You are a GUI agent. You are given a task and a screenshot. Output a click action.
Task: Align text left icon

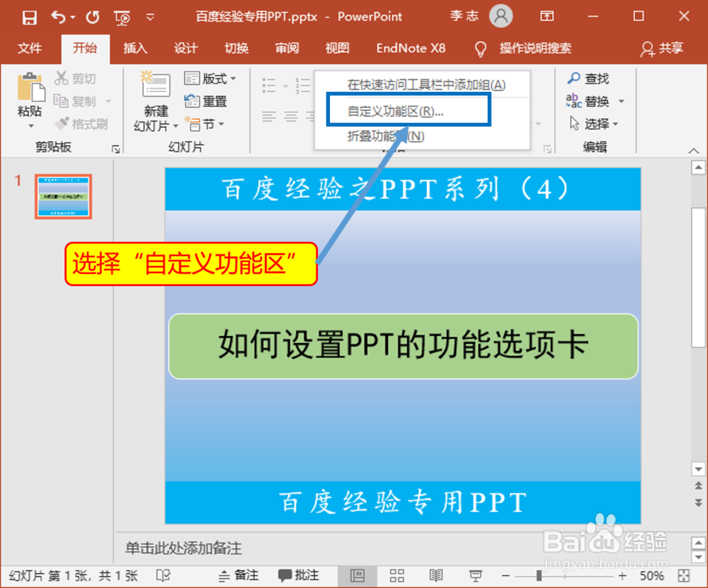coord(269,117)
